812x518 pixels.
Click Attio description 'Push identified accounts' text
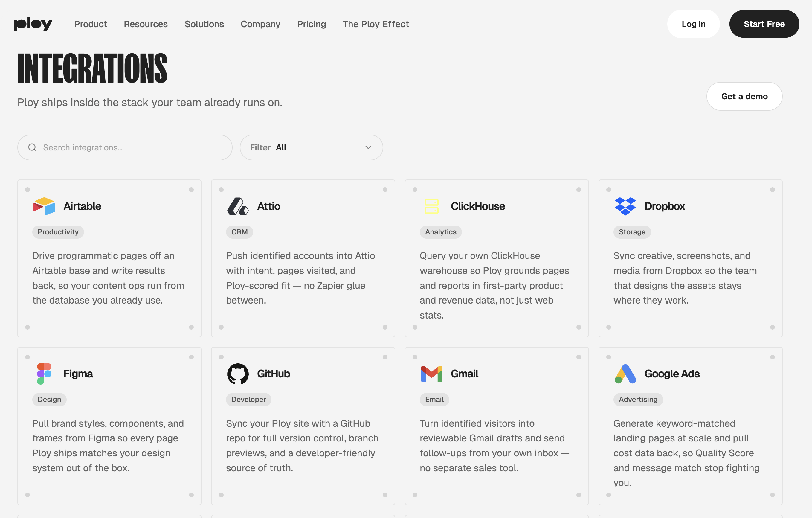(300, 278)
